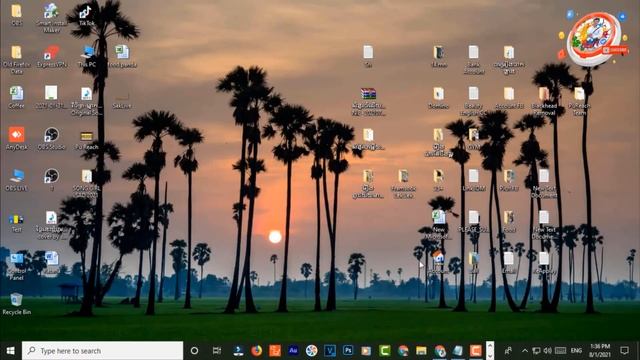Launch the ExpressVPN shortcut
The image size is (640, 360).
(51, 57)
